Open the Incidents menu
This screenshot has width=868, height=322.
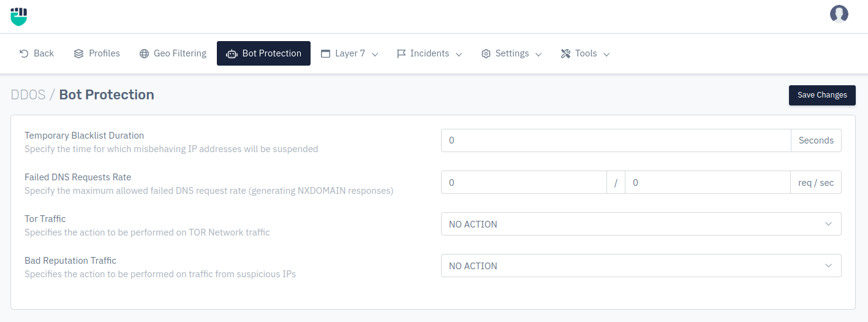pos(429,53)
